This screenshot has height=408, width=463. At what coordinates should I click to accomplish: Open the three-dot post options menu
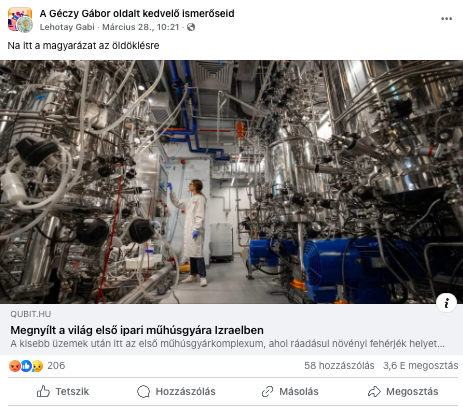pos(446,19)
